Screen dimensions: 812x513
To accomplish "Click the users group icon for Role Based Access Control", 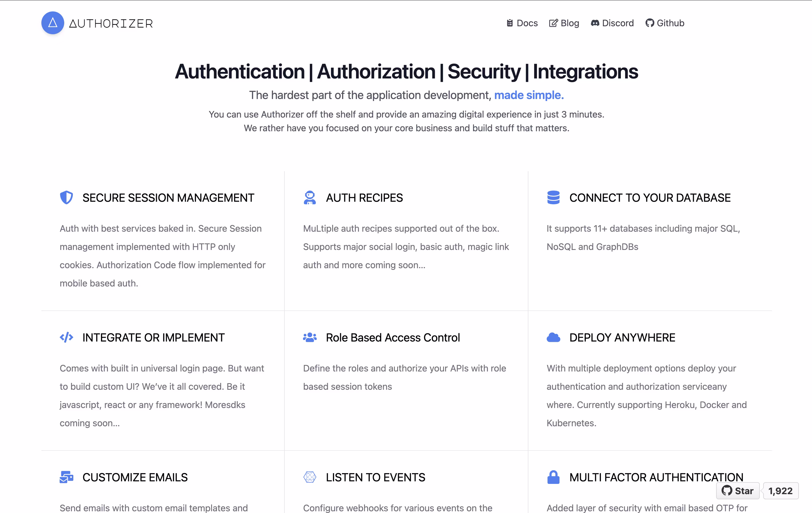I will tap(310, 337).
